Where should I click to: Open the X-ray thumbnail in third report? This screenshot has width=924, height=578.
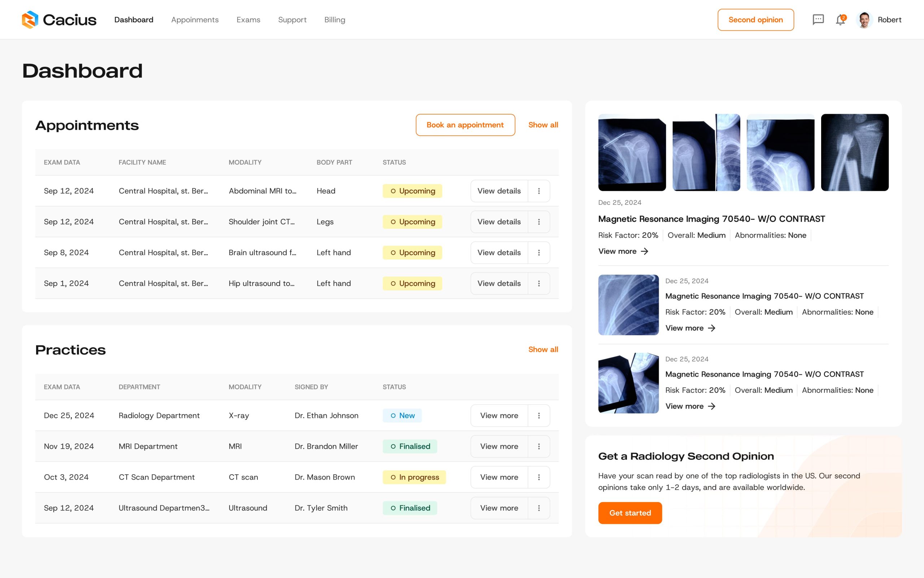(x=628, y=383)
